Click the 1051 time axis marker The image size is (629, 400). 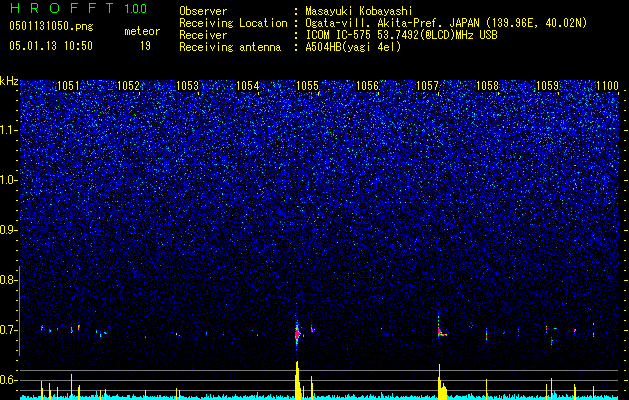point(68,85)
